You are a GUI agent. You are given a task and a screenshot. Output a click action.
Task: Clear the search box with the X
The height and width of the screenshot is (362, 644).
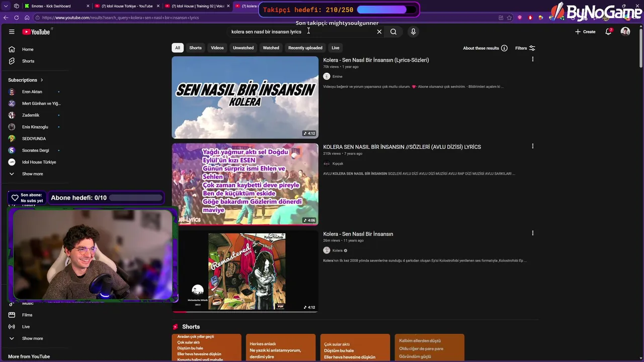tap(379, 32)
